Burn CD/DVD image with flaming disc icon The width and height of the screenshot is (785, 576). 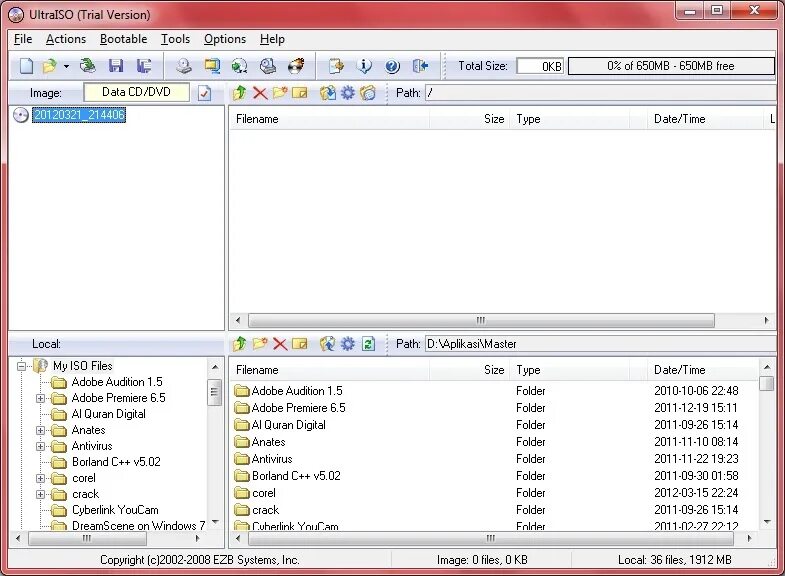point(296,66)
